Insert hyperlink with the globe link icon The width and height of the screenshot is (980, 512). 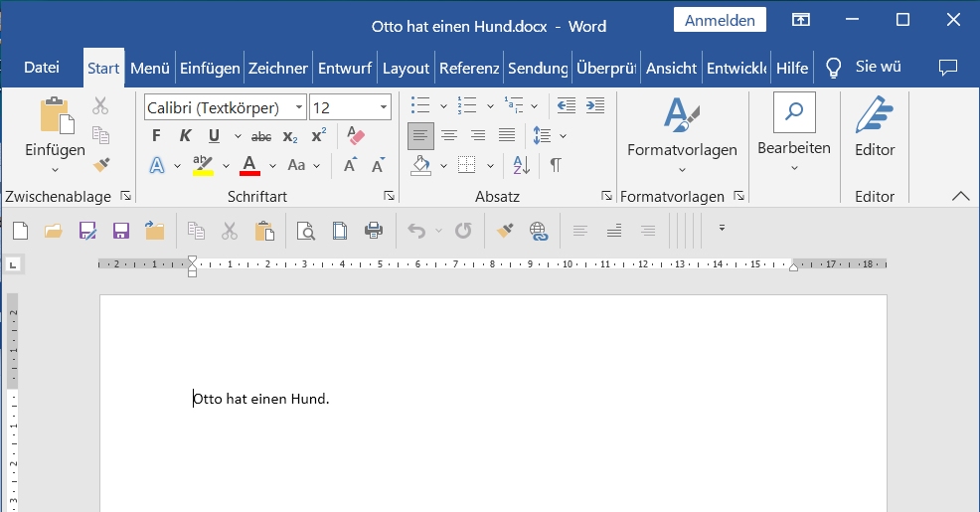point(538,232)
